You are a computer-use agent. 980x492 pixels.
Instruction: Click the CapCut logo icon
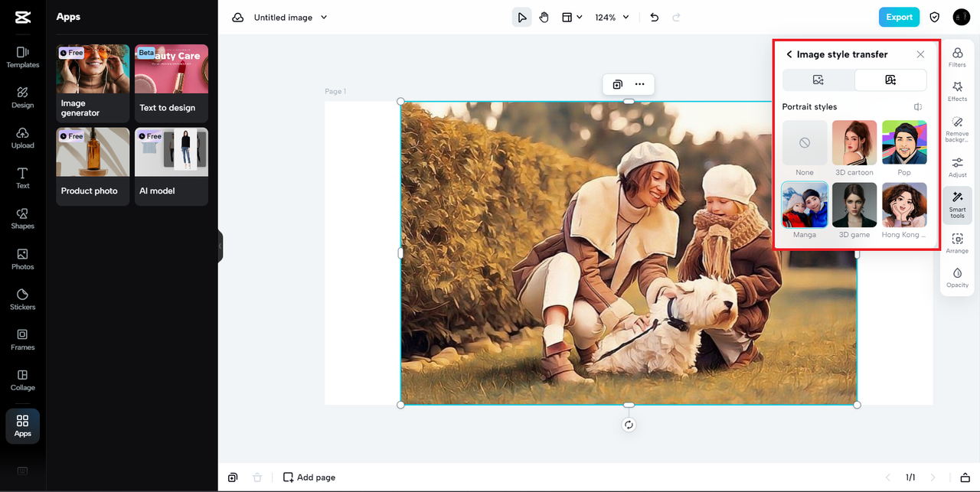(x=22, y=17)
